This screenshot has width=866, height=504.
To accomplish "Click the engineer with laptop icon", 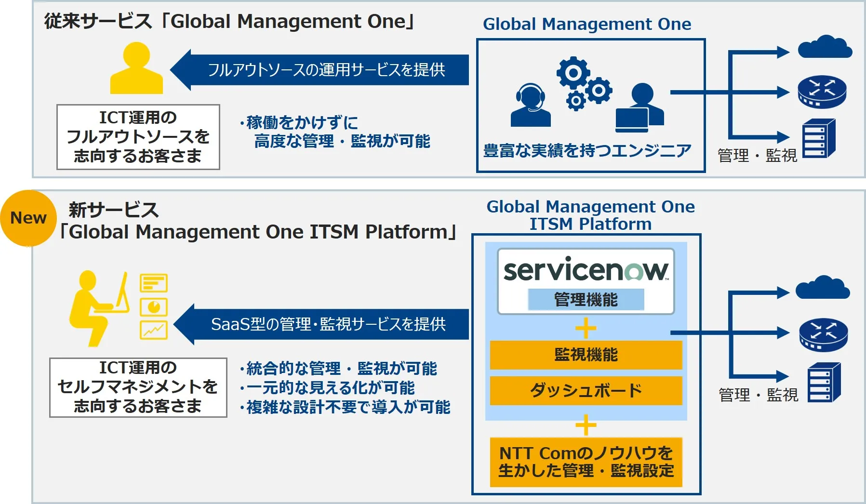I will [640, 108].
